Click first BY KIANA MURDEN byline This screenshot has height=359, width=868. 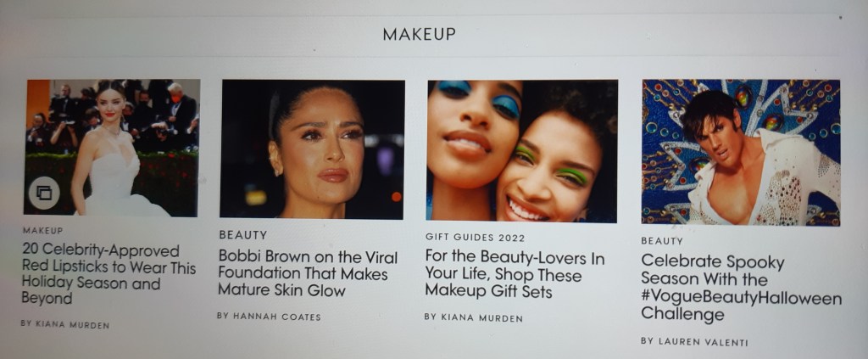(65, 324)
